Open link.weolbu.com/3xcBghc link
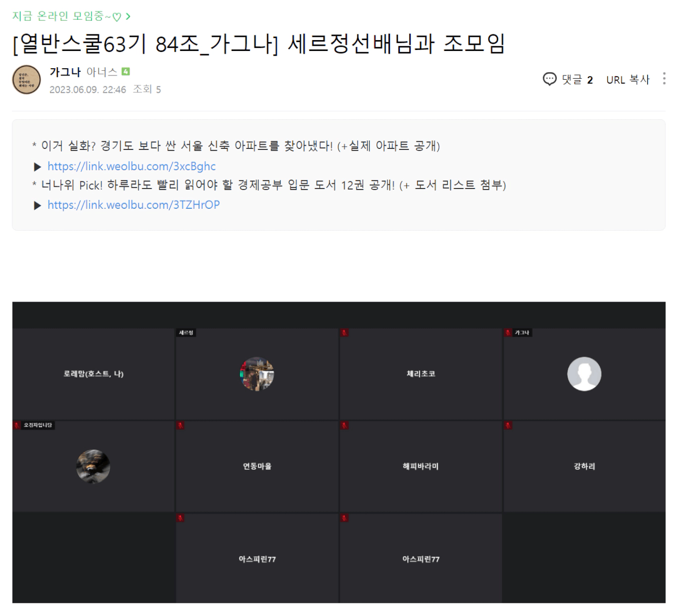 point(131,166)
